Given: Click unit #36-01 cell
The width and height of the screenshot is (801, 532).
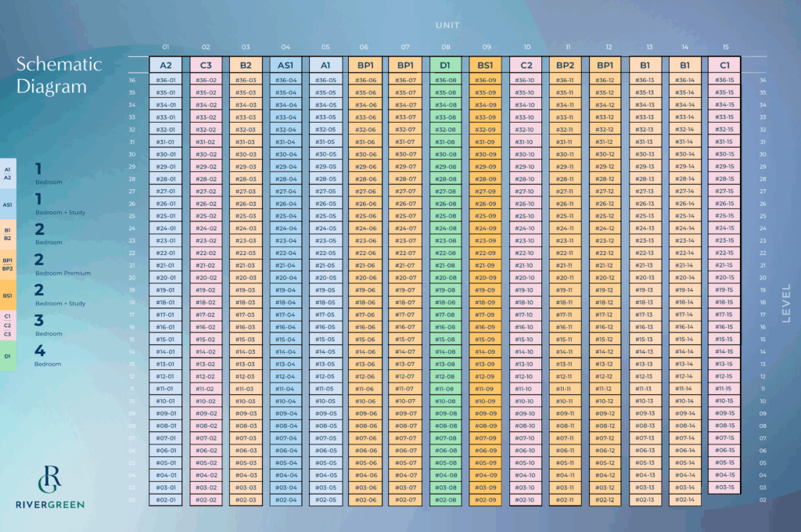Looking at the screenshot, I should 165,80.
